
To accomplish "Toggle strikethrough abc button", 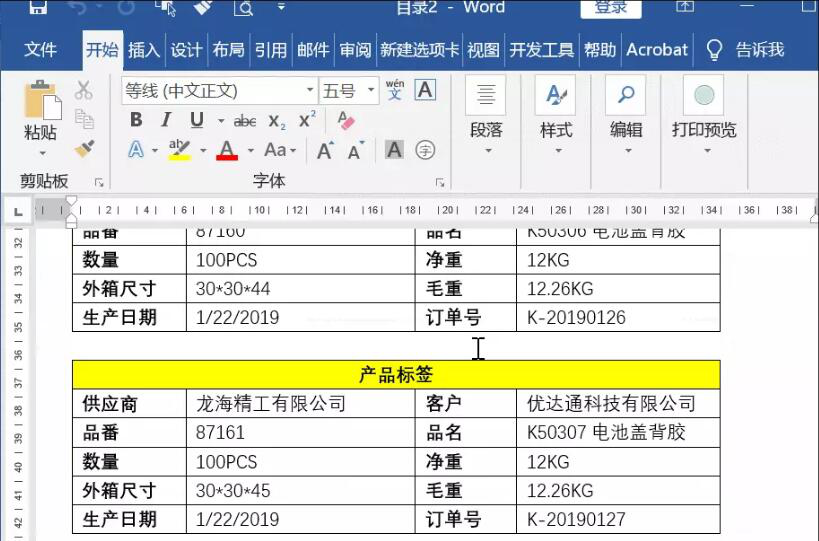I will (244, 122).
